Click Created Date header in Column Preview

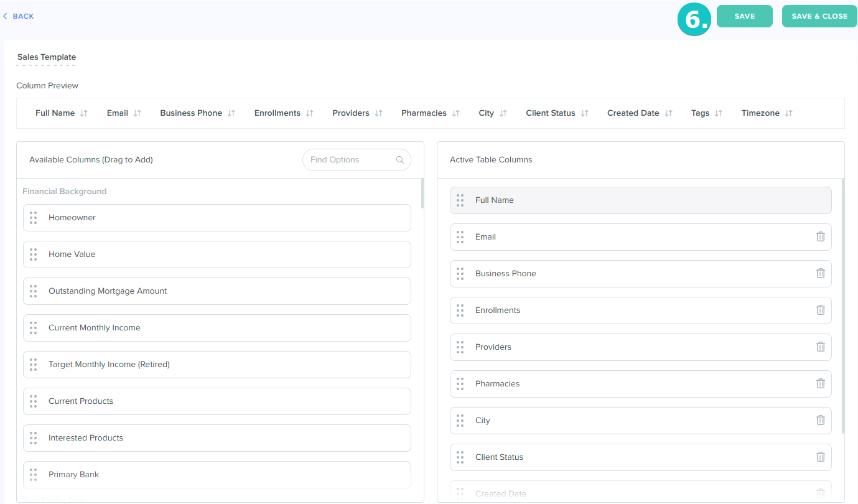633,113
